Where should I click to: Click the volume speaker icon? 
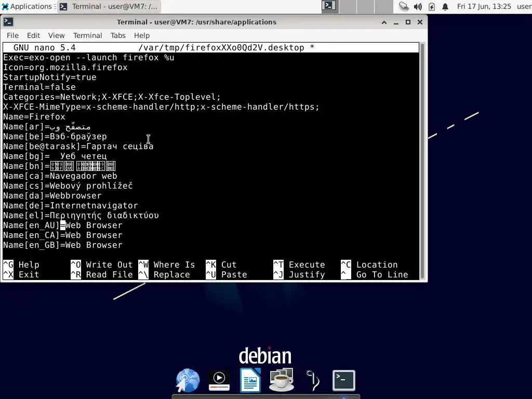coord(418,6)
